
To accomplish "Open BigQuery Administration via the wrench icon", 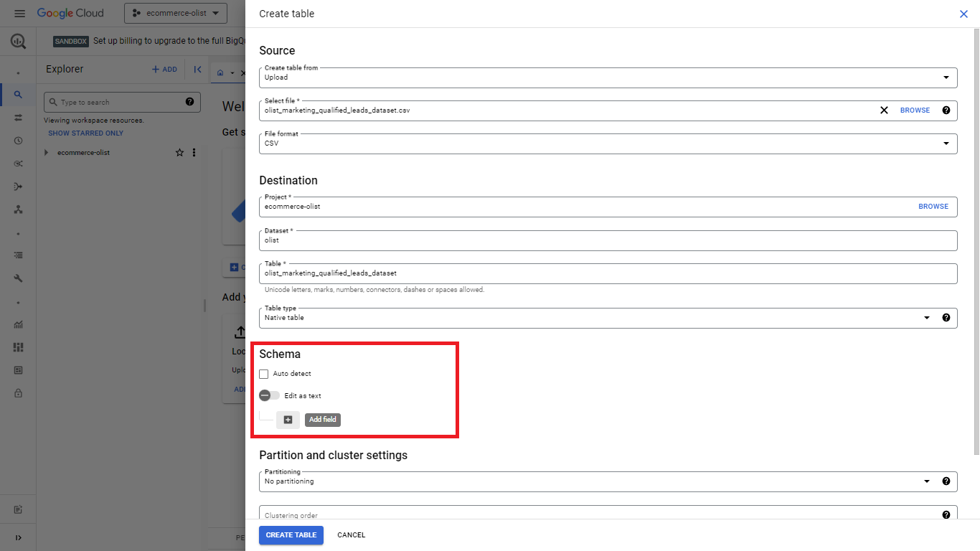I will (x=18, y=278).
